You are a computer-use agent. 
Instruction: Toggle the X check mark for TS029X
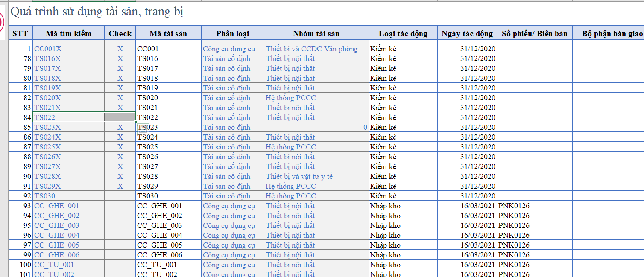pos(120,186)
